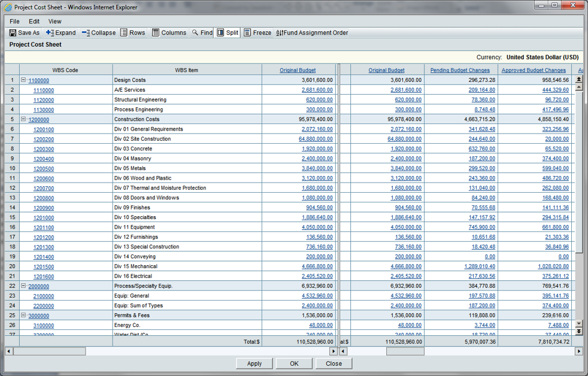This screenshot has height=376, width=588.
Task: Open the Columns toolbar option
Action: point(169,32)
